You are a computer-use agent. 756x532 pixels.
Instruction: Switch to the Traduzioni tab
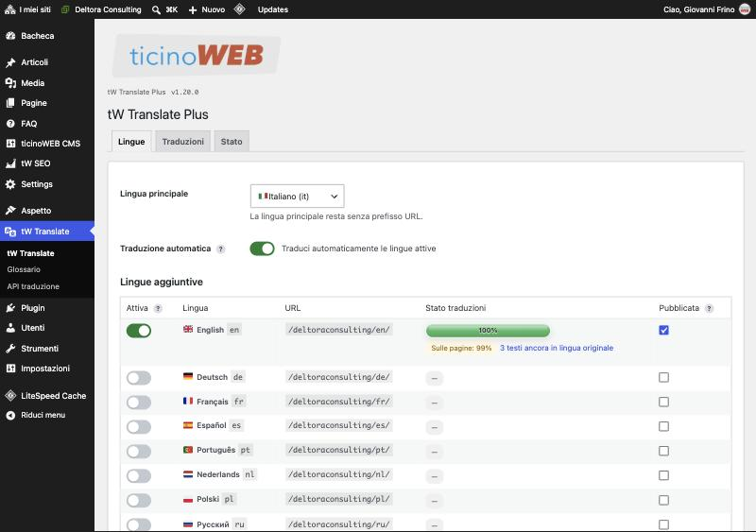point(182,142)
